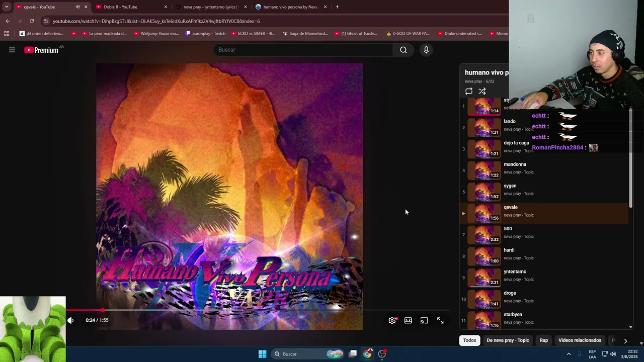
Task: Mute the qevale tab audio
Action: (x=77, y=7)
